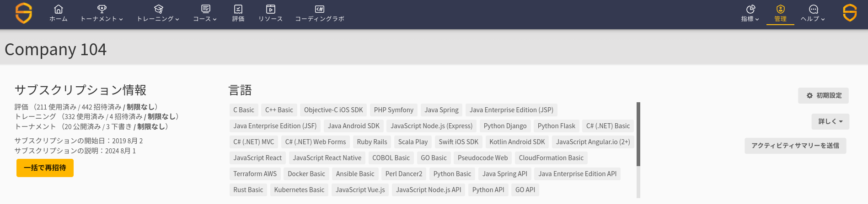868x204 pixels.
Task: Click the 一括で再招待 button
Action: tap(45, 168)
